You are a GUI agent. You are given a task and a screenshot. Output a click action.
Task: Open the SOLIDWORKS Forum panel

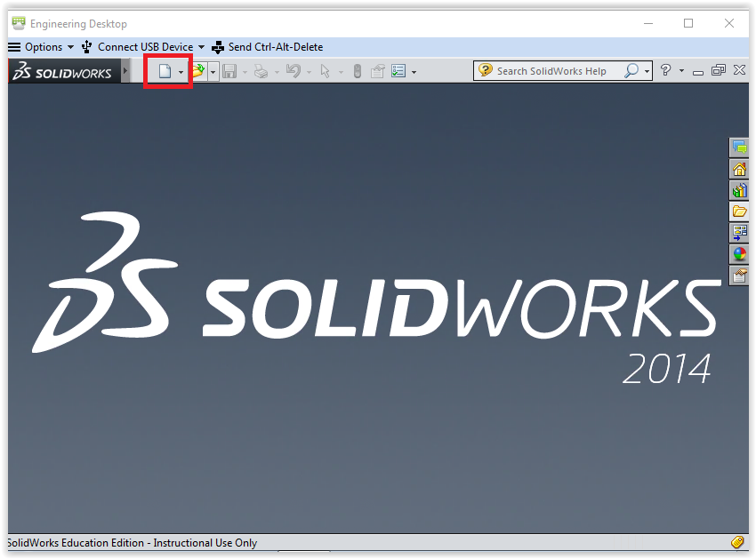click(x=739, y=148)
